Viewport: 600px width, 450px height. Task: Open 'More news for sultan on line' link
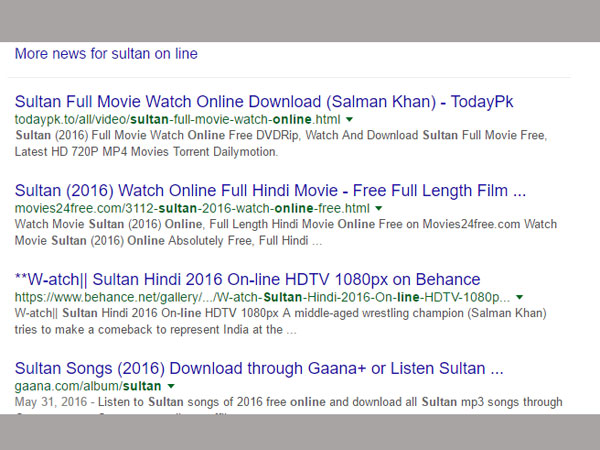106,54
